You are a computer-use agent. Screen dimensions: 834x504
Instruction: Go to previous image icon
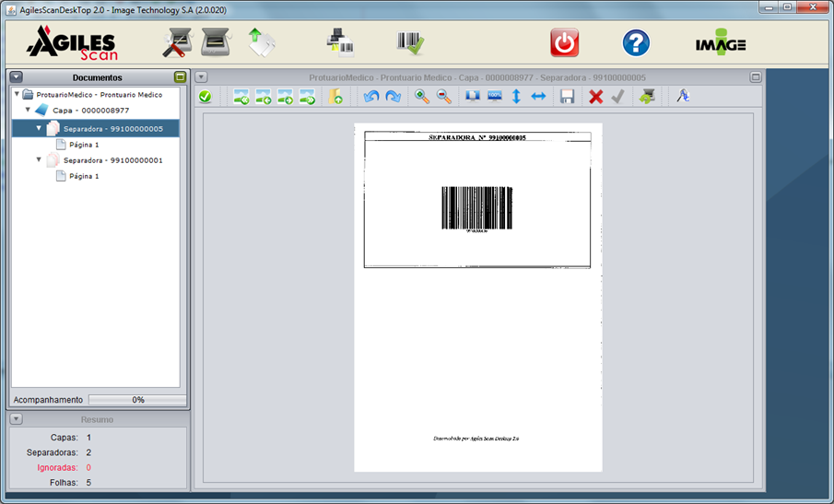pyautogui.click(x=264, y=97)
